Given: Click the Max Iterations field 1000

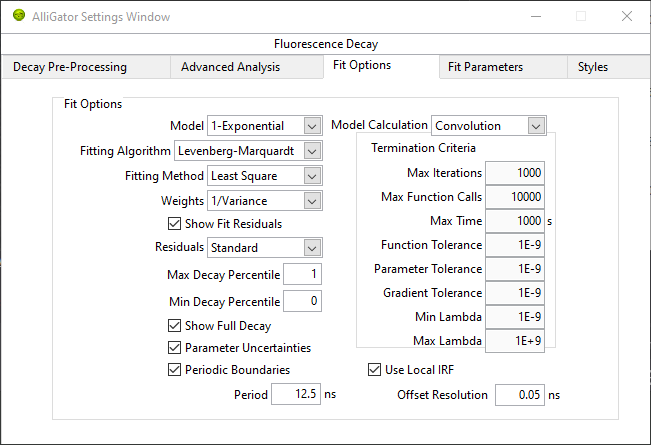Looking at the screenshot, I should [515, 173].
